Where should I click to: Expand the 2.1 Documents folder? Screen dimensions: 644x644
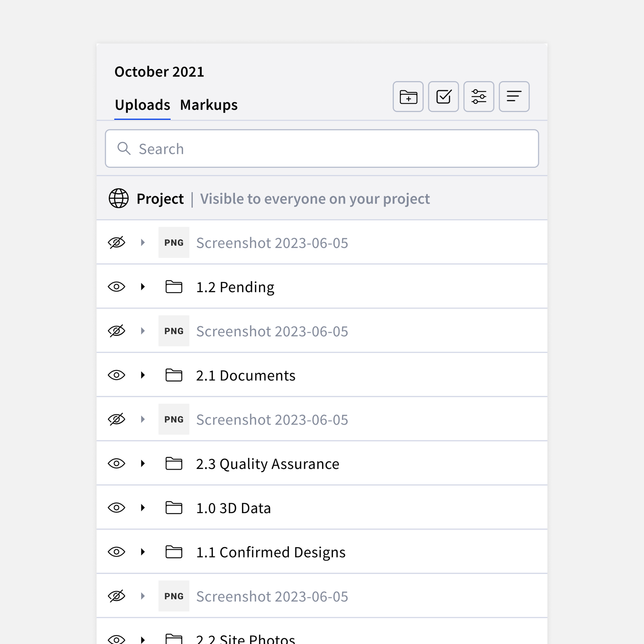tap(143, 375)
